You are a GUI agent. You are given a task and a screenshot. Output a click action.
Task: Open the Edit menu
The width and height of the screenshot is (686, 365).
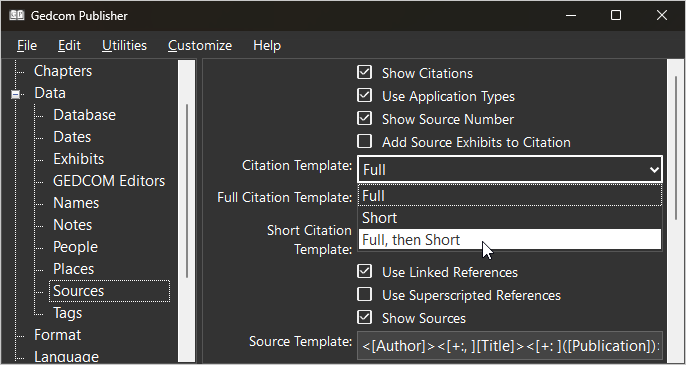(69, 46)
